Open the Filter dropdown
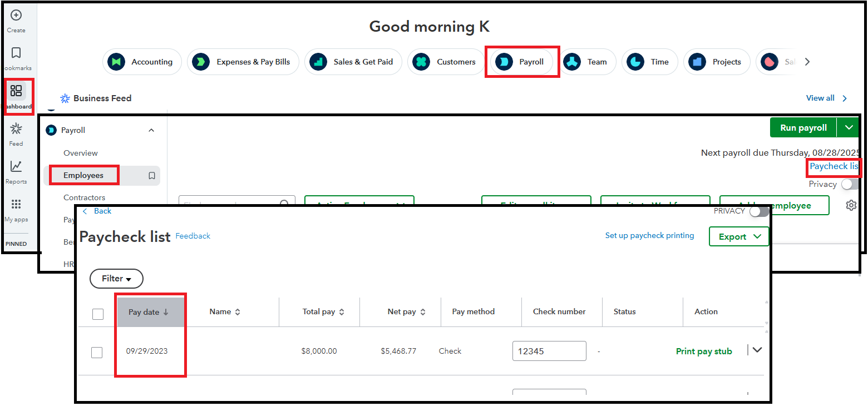868x406 pixels. coord(116,279)
